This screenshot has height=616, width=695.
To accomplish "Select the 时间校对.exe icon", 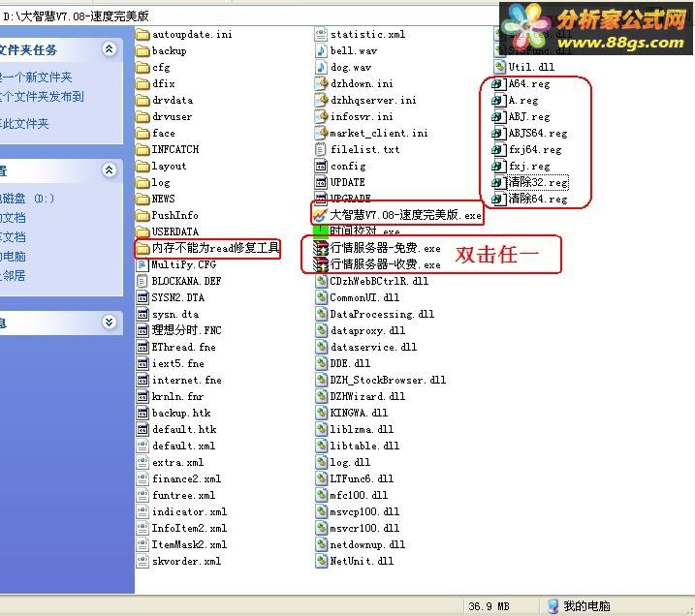I will [x=321, y=231].
